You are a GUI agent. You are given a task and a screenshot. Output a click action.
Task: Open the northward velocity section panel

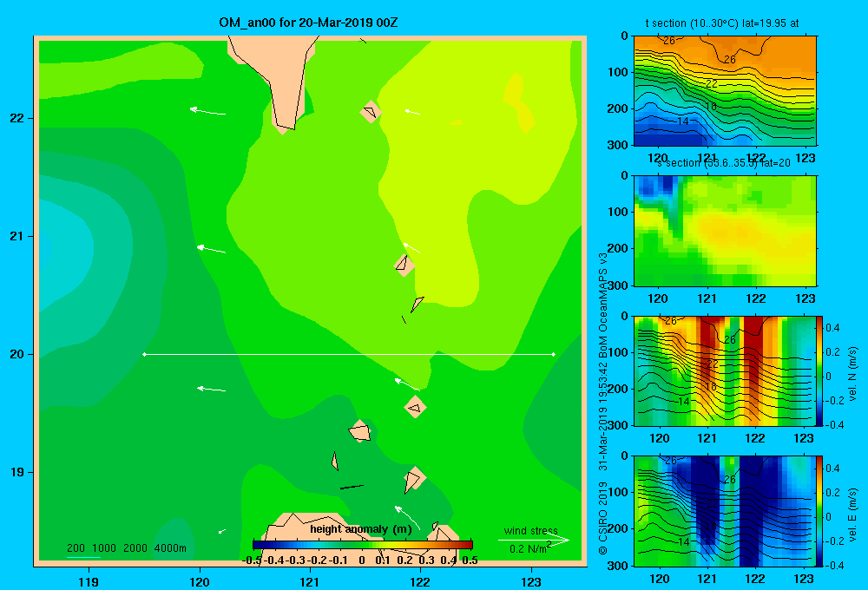click(725, 370)
